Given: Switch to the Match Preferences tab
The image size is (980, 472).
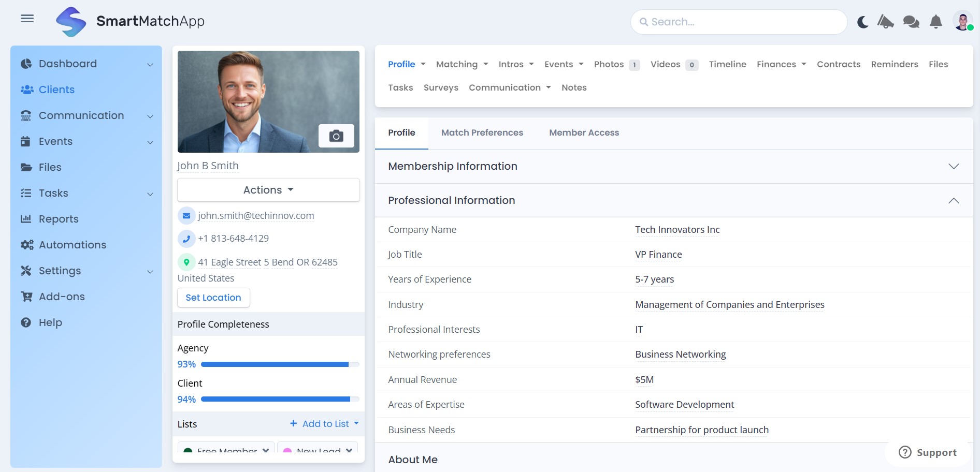Looking at the screenshot, I should pos(482,132).
